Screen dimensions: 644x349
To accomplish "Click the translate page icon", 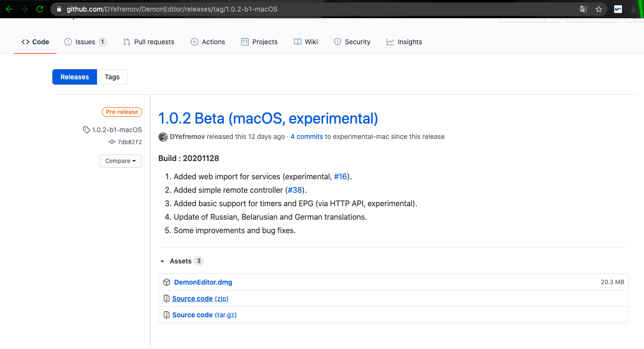I will (x=583, y=9).
